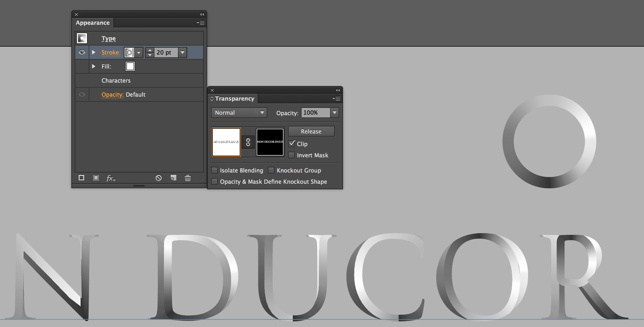The width and height of the screenshot is (644, 327).
Task: Select the Fill row label
Action: pyautogui.click(x=106, y=67)
